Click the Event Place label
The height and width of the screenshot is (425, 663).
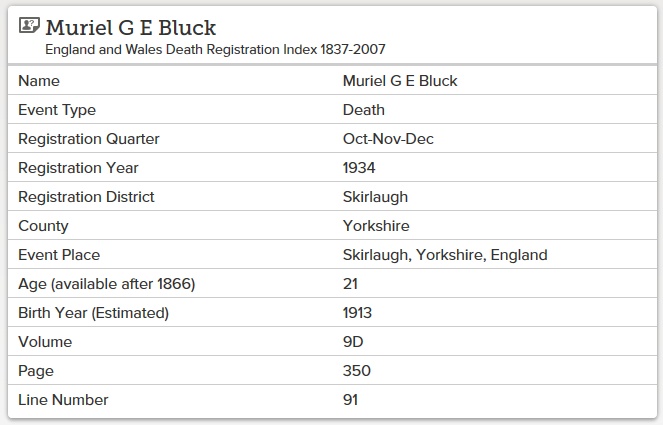pyautogui.click(x=59, y=255)
